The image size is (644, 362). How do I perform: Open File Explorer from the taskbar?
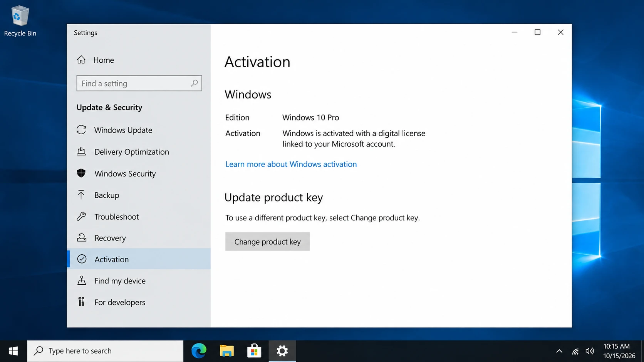pyautogui.click(x=226, y=351)
